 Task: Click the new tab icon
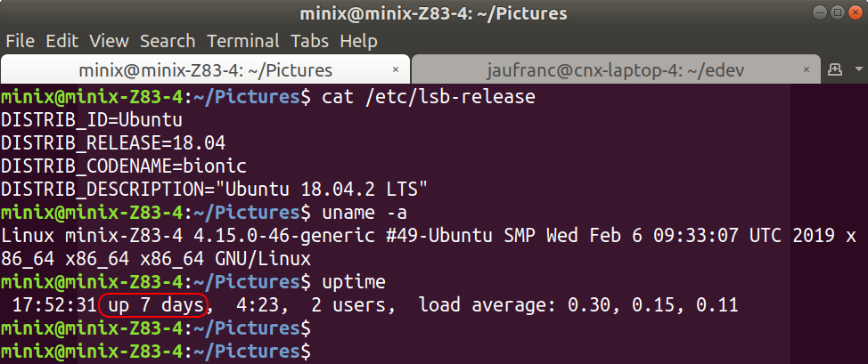click(835, 69)
